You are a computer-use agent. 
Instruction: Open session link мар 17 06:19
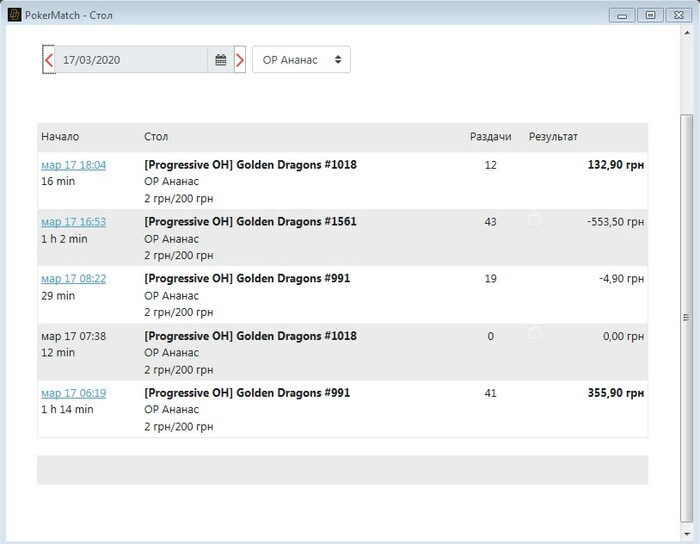point(74,393)
